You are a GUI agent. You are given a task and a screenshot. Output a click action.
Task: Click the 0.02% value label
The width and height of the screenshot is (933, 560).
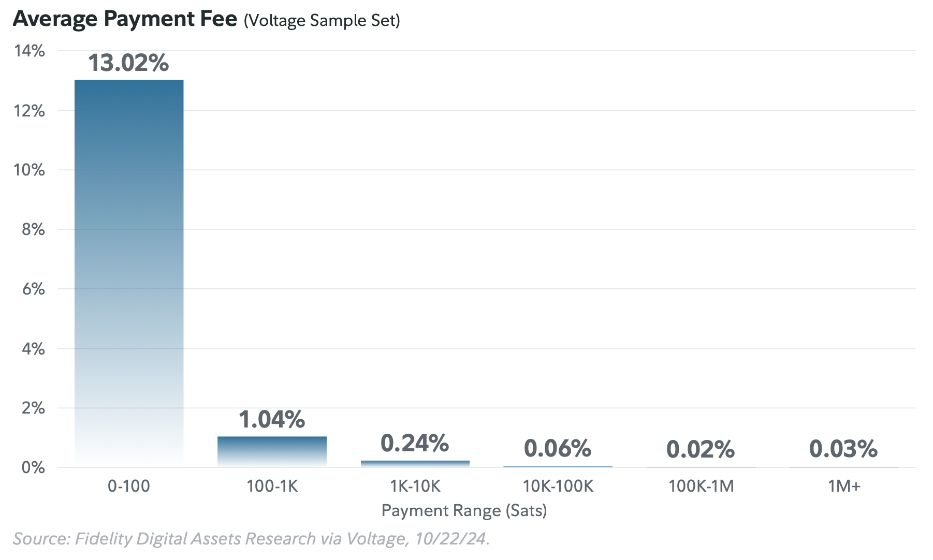[701, 449]
